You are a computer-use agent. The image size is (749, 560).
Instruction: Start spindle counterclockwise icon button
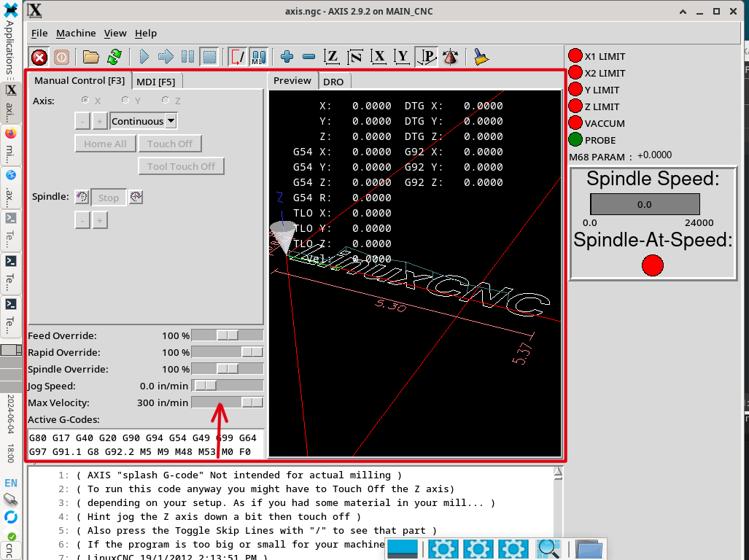point(82,197)
